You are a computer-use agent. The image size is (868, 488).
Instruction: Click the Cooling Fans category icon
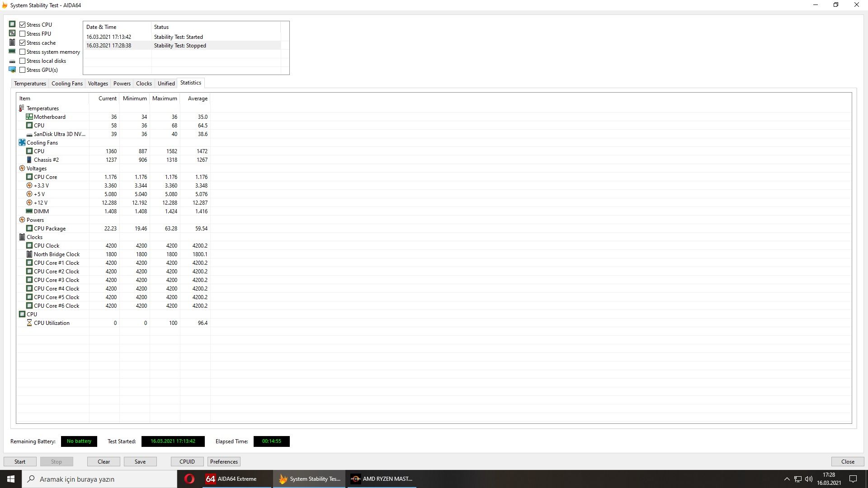tap(22, 143)
